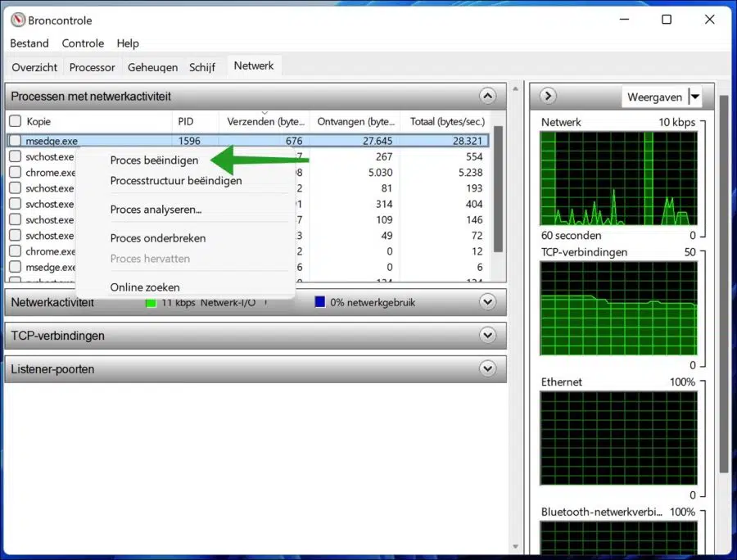Image resolution: width=737 pixels, height=560 pixels.
Task: Click the TCP-verbindingen graph
Action: 618,308
